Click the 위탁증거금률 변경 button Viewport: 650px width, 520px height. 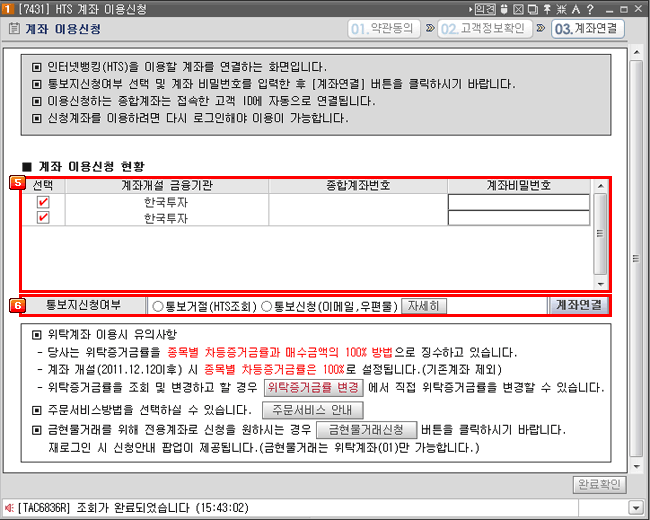313,388
